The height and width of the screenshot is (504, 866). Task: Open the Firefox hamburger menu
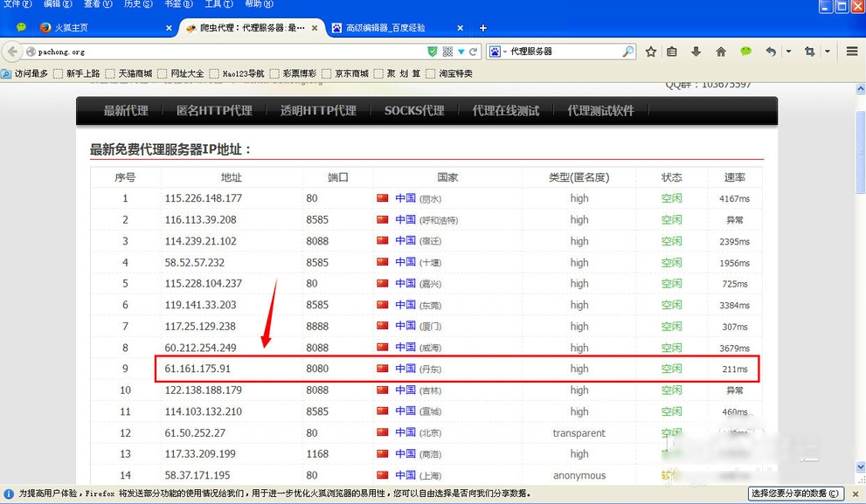852,52
